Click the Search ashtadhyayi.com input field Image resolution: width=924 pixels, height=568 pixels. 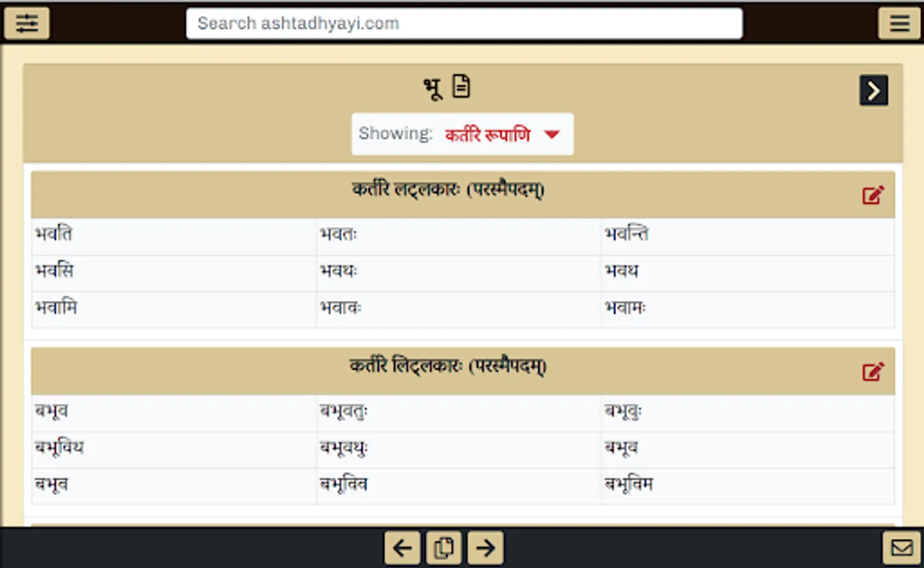tap(463, 23)
